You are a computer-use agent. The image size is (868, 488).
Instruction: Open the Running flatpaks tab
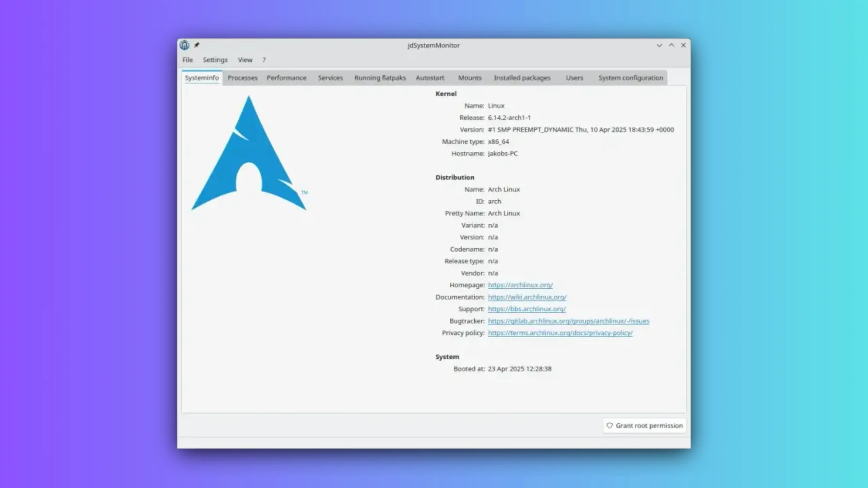pos(380,78)
